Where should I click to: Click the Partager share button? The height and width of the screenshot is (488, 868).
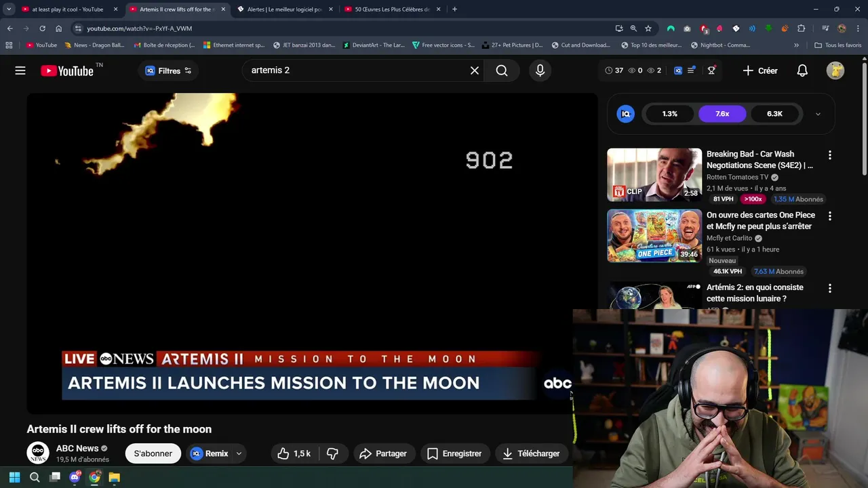click(x=383, y=453)
